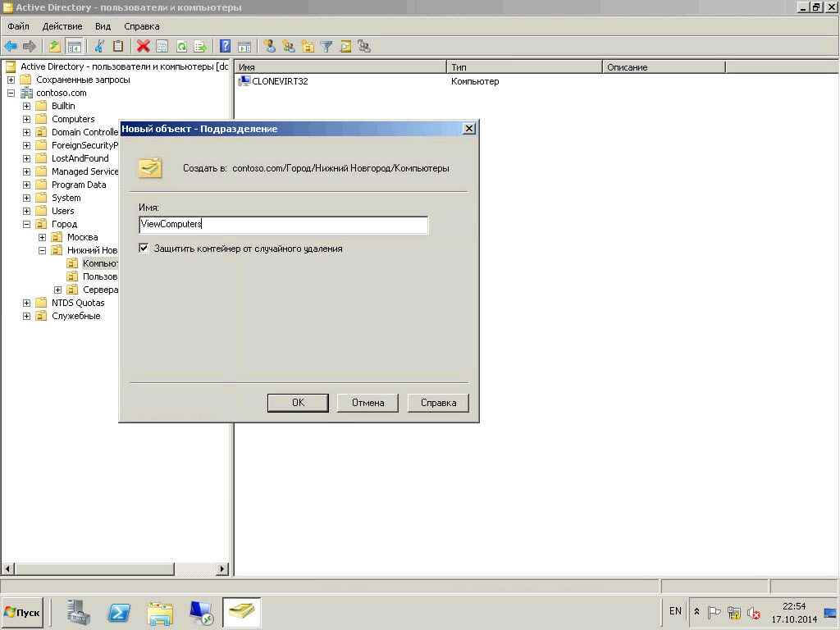Collapse the contoso.com domain node
Image resolution: width=840 pixels, height=630 pixels.
[11, 93]
